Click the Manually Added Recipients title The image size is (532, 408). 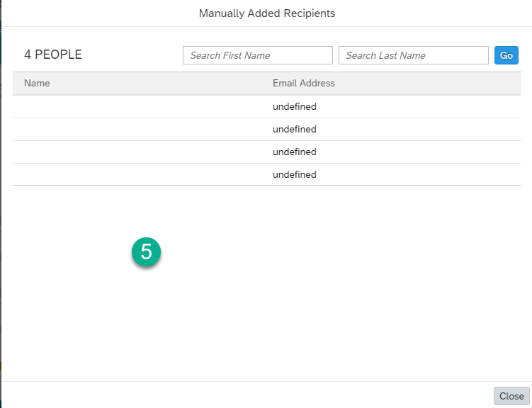click(x=267, y=13)
